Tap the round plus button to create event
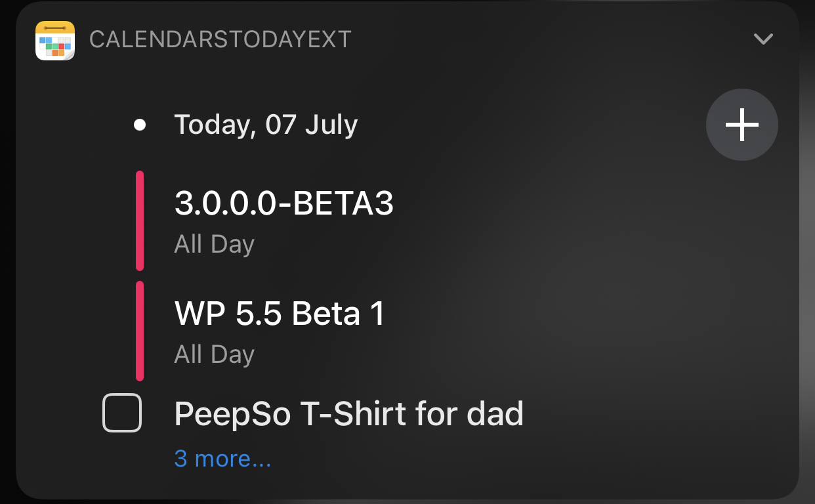 (742, 125)
